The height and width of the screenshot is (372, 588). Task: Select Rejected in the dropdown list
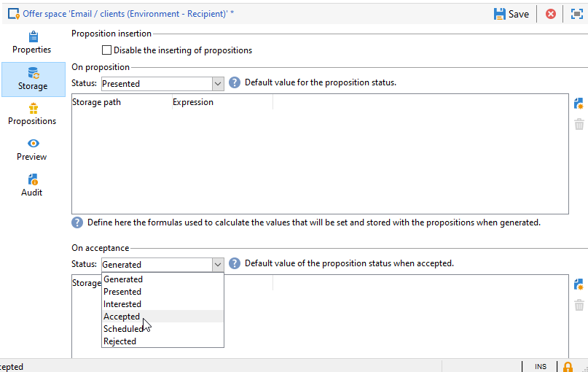pos(120,341)
